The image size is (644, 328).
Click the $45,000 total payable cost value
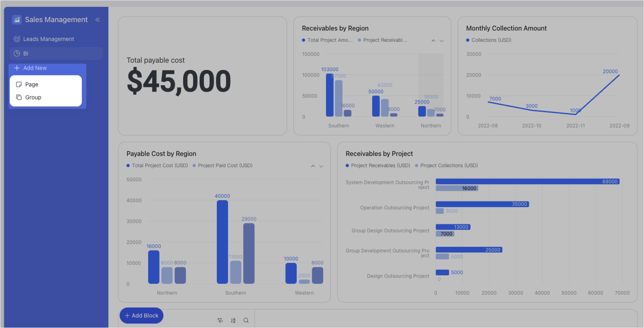pos(179,82)
